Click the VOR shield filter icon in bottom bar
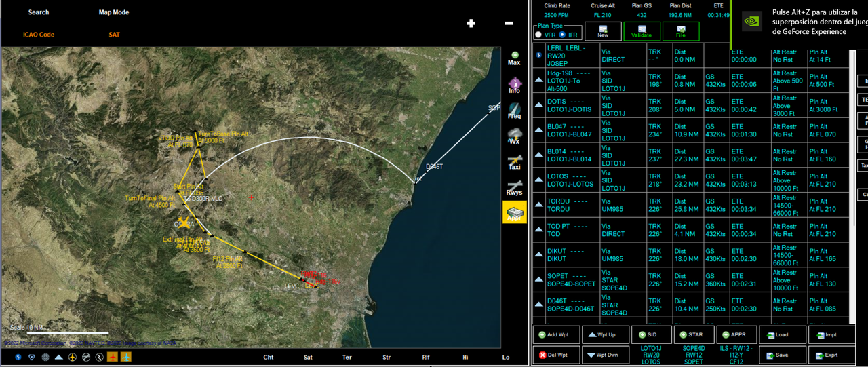 pos(32,357)
